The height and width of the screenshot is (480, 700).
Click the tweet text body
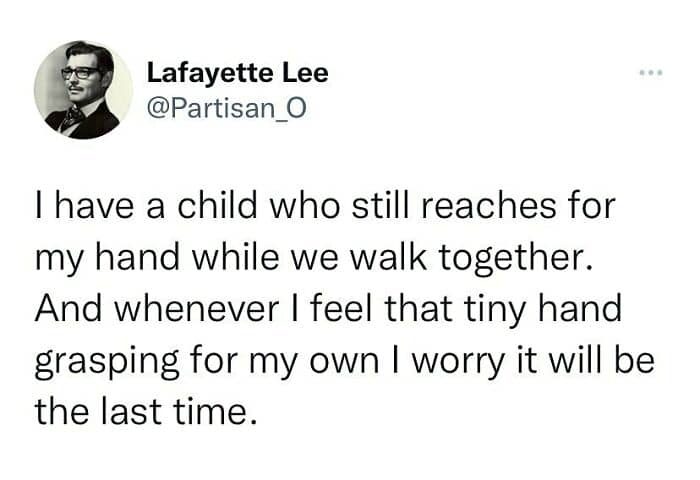tap(340, 310)
